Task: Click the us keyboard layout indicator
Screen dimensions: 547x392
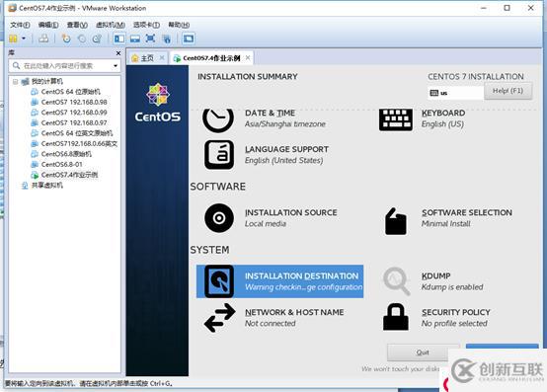Action: tap(455, 93)
